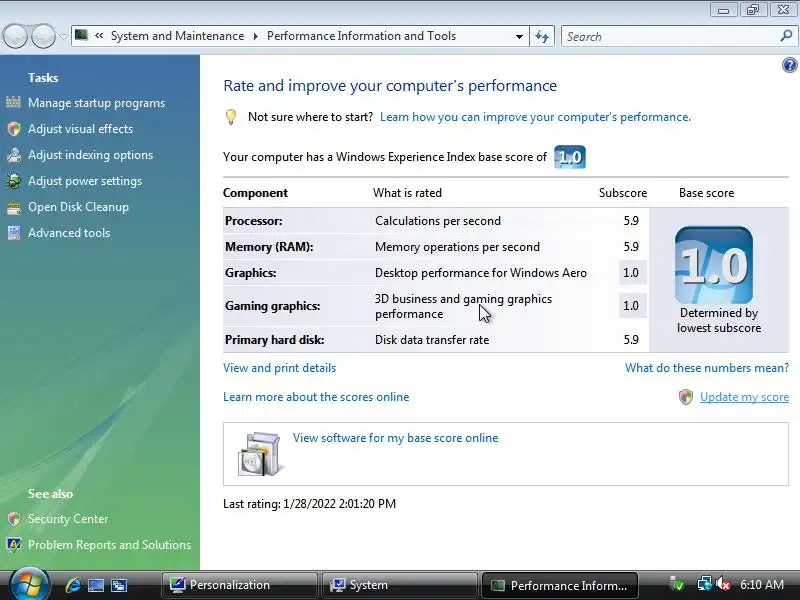800x600 pixels.
Task: Open the Help question mark icon
Action: pos(789,65)
